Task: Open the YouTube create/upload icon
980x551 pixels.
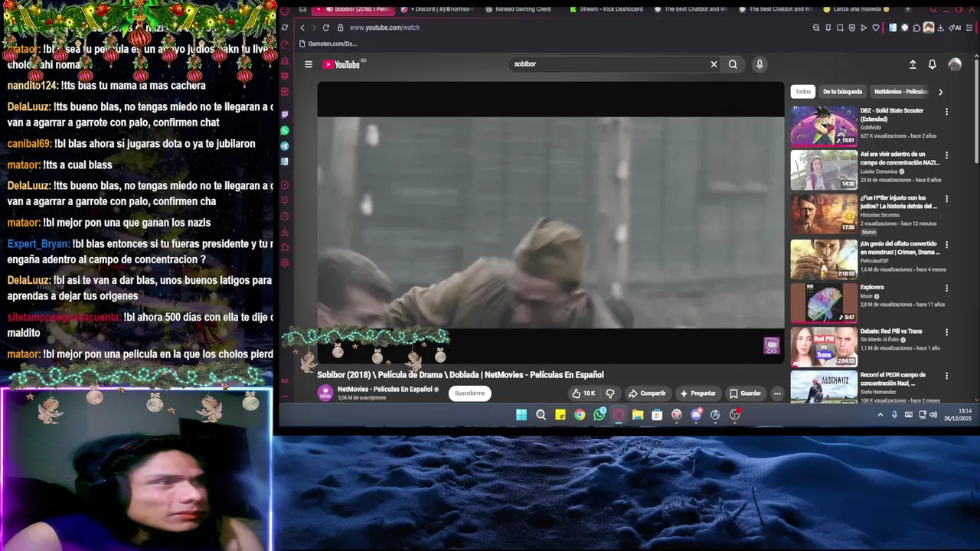Action: pyautogui.click(x=913, y=64)
